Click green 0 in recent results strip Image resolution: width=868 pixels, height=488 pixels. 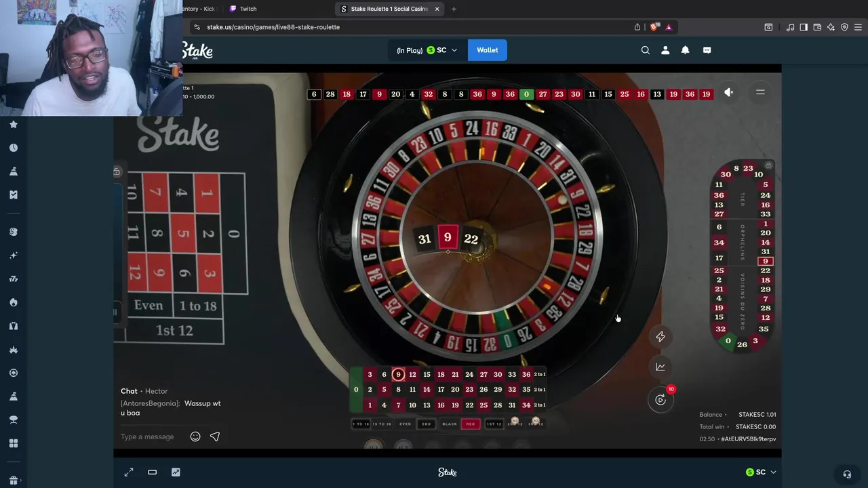[526, 94]
